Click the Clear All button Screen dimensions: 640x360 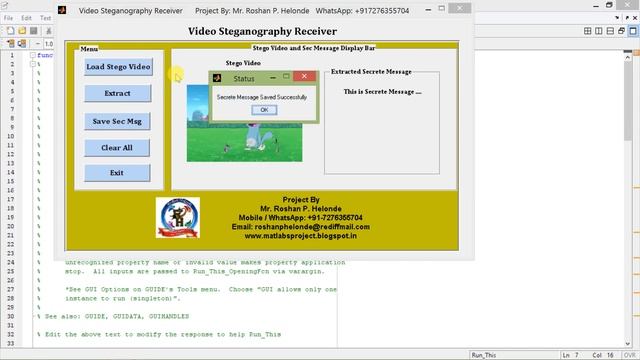[x=117, y=148]
